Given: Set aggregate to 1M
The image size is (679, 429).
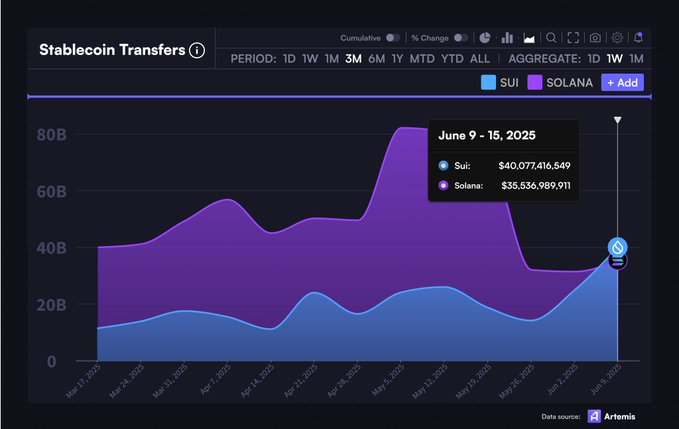Looking at the screenshot, I should tap(637, 59).
